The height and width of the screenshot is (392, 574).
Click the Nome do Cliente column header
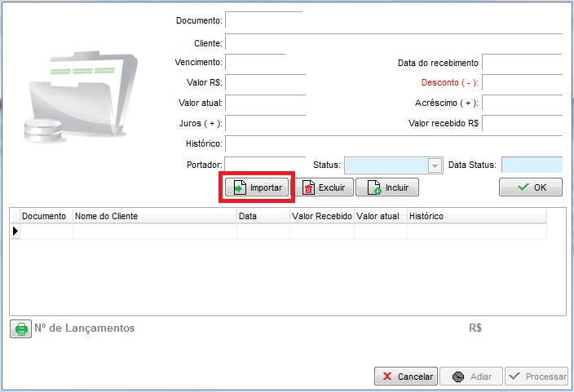154,216
